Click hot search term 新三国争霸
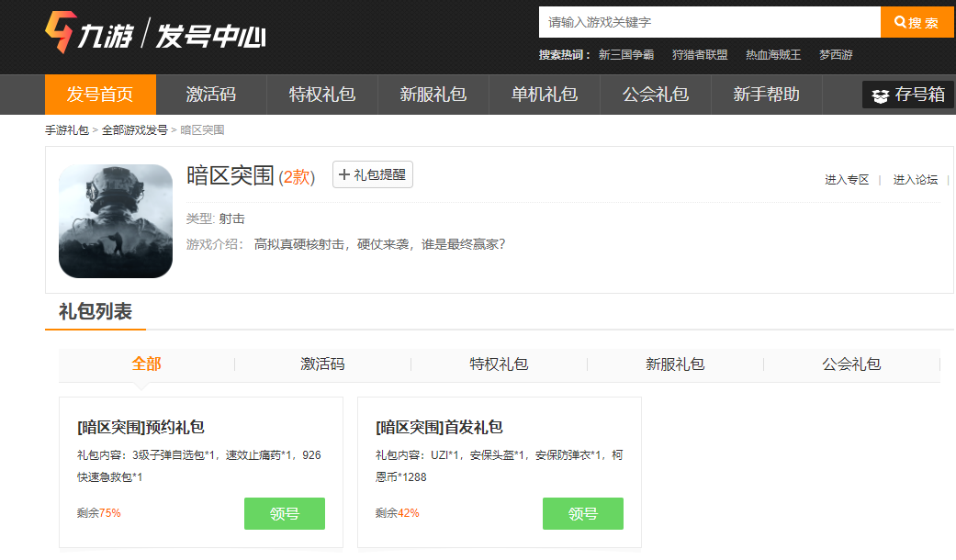This screenshot has width=956, height=560. click(x=626, y=55)
